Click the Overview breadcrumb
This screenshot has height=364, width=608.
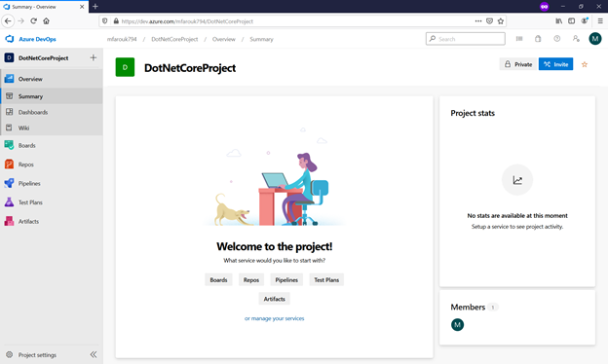tap(224, 39)
